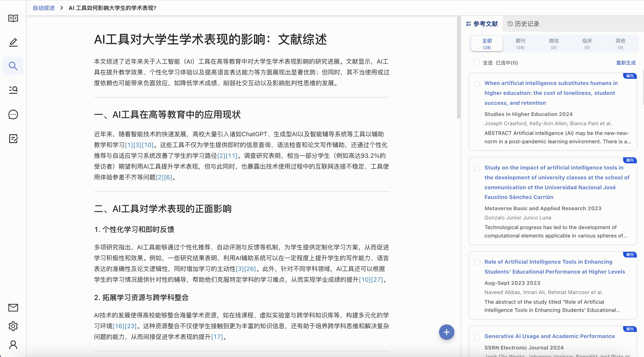Select the 临床 (0) filter tab

(587, 44)
